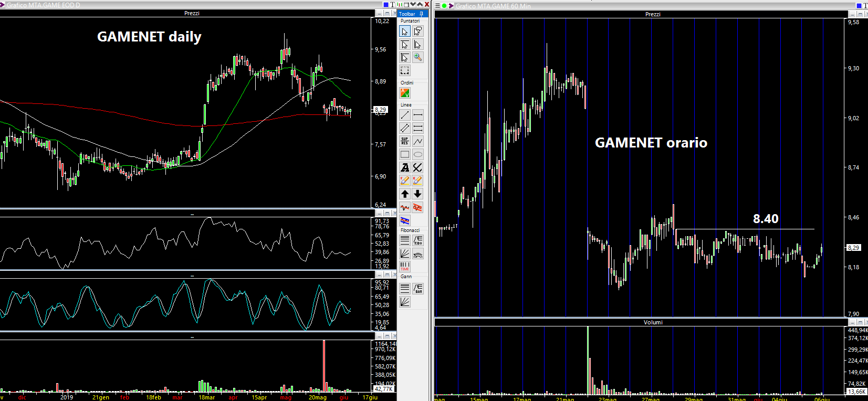Click the Volumi header of the 60 Min chart

653,322
